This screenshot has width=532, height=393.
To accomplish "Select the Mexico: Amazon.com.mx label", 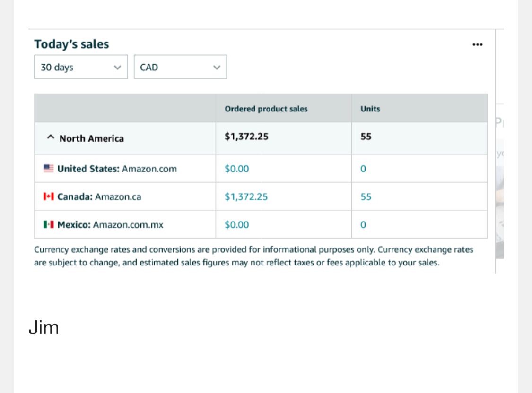I will pos(110,224).
